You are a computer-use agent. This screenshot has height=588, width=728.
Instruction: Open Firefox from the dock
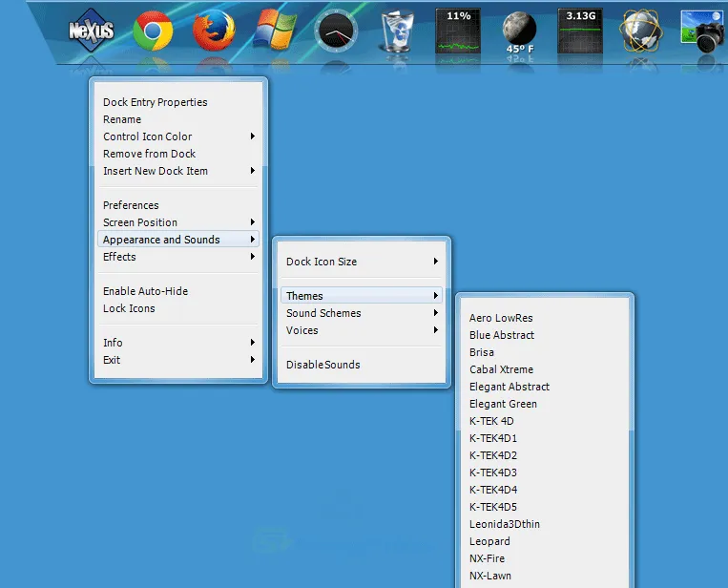click(214, 31)
